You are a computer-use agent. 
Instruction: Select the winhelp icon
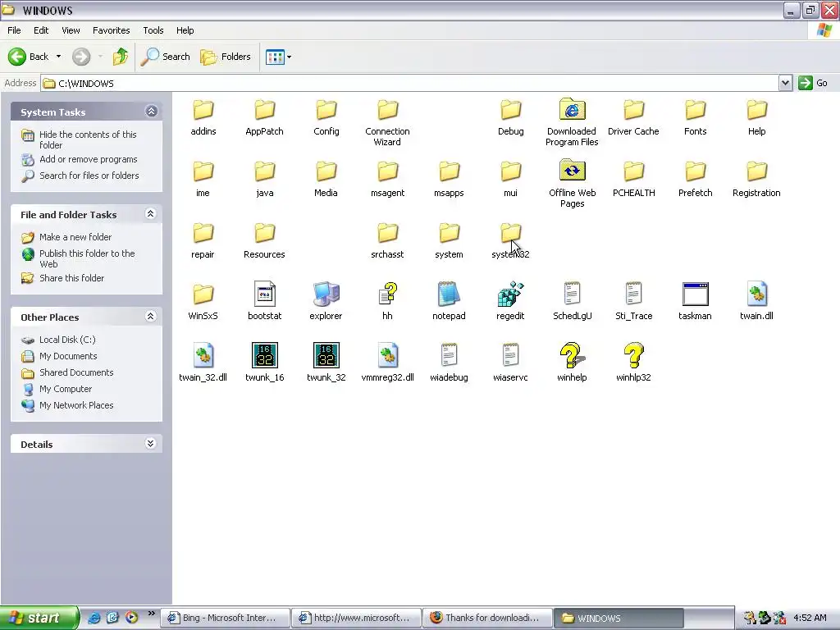coord(572,356)
